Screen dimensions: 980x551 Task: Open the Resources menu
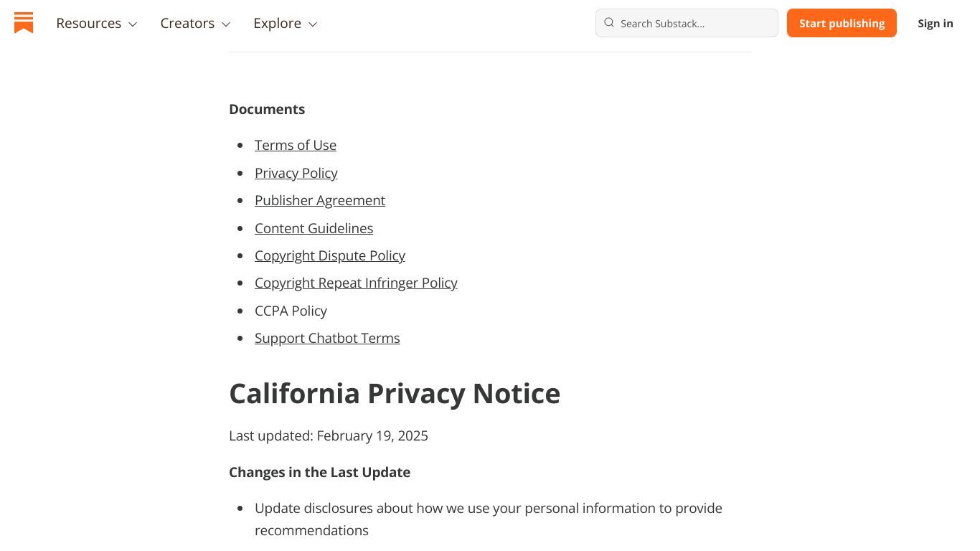point(97,23)
